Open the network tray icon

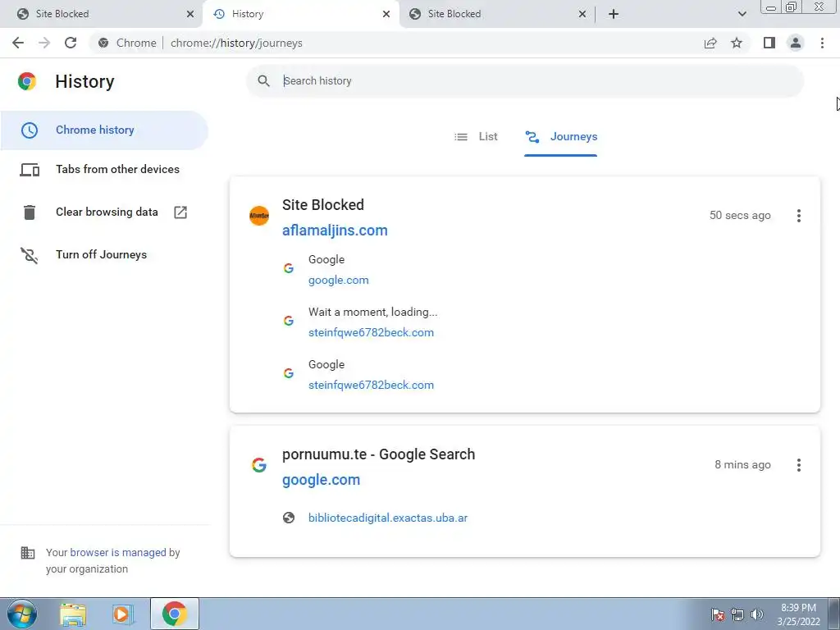(737, 614)
